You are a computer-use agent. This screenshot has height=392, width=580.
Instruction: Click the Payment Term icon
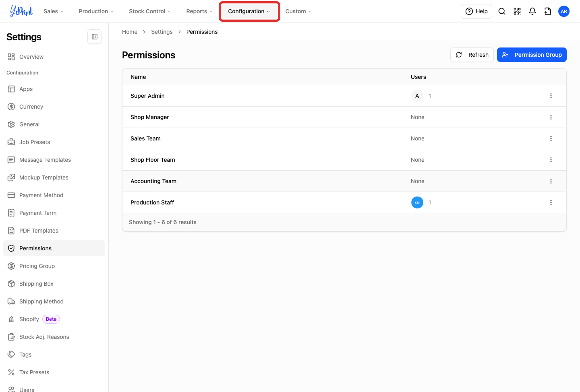tap(11, 213)
